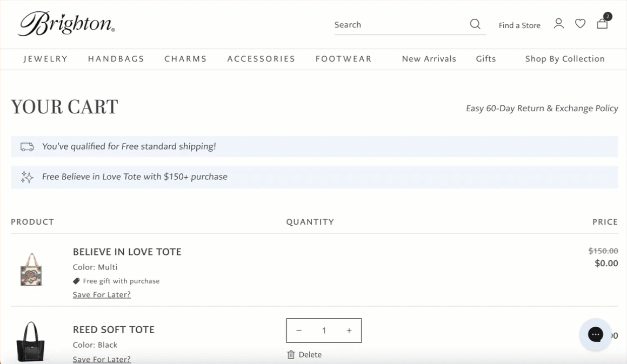Open the Accessories menu
The image size is (627, 364).
coord(261,59)
